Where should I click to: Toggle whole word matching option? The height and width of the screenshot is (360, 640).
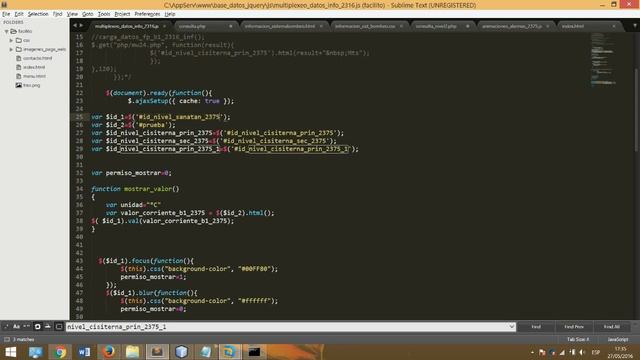tap(27, 327)
